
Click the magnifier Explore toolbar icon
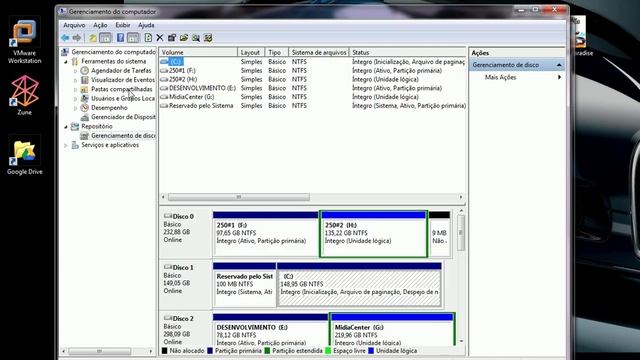point(196,38)
